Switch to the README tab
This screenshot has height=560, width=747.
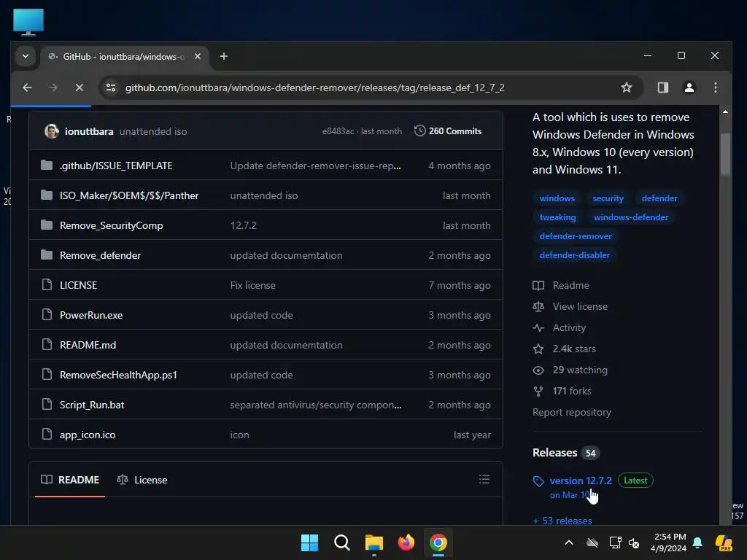[70, 480]
